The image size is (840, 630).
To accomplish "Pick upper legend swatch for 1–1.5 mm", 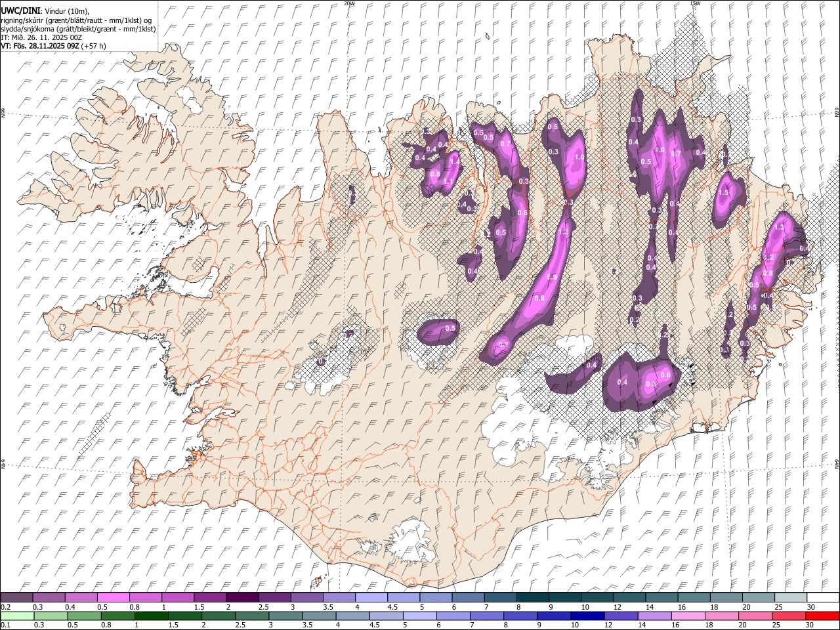I will pos(178,598).
